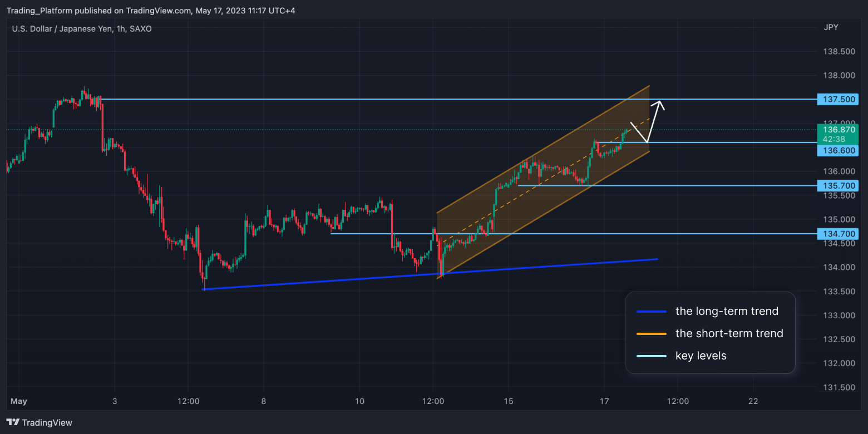The height and width of the screenshot is (434, 868).
Task: Click the '3' date label on time axis
Action: pyautogui.click(x=115, y=401)
